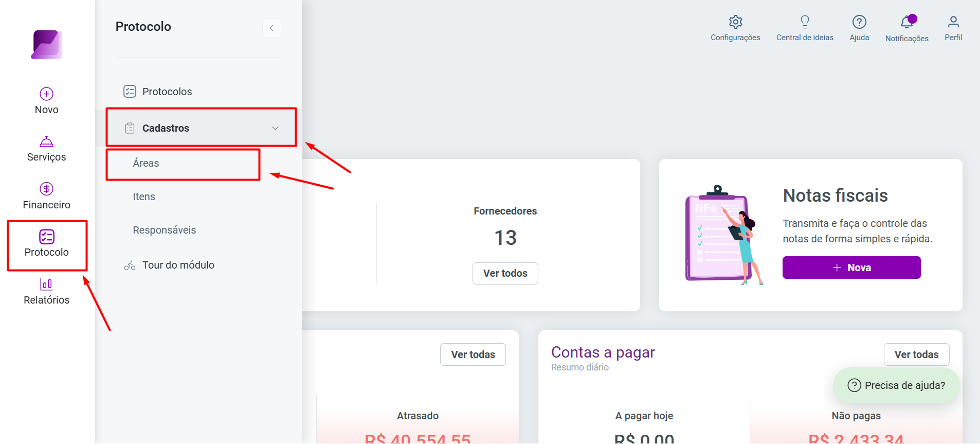This screenshot has width=980, height=444.
Task: Click the NFe clipboard illustration
Action: coord(724,235)
